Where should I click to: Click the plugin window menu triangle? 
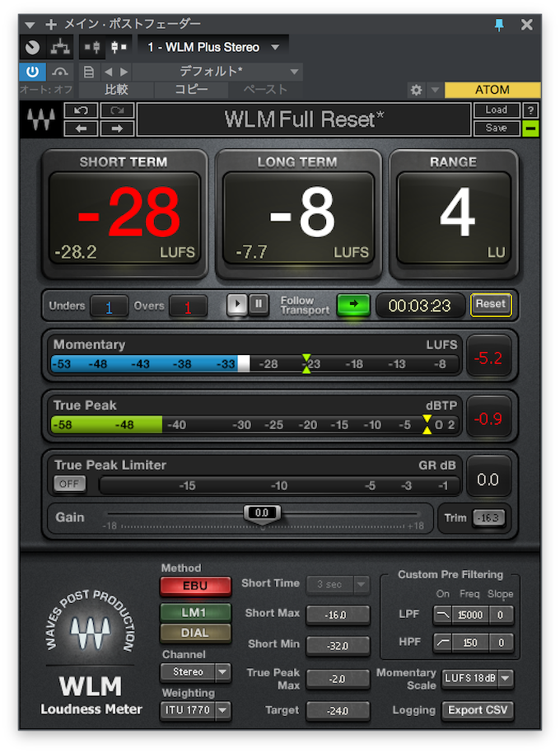(x=30, y=25)
